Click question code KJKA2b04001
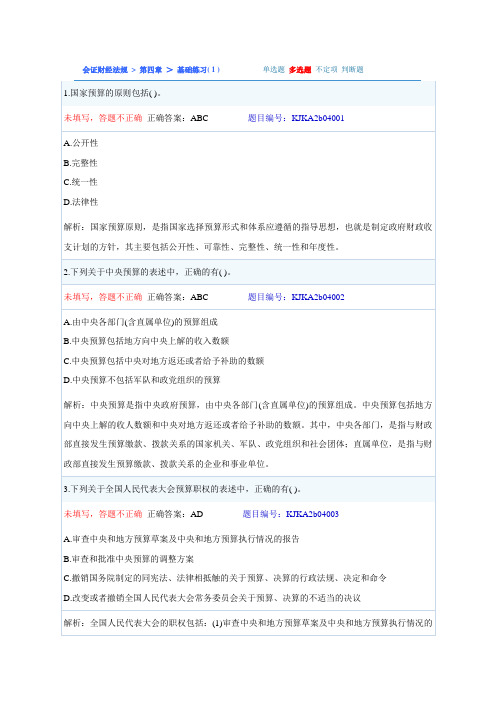Viewport: 496px width, 702px height. pyautogui.click(x=318, y=118)
